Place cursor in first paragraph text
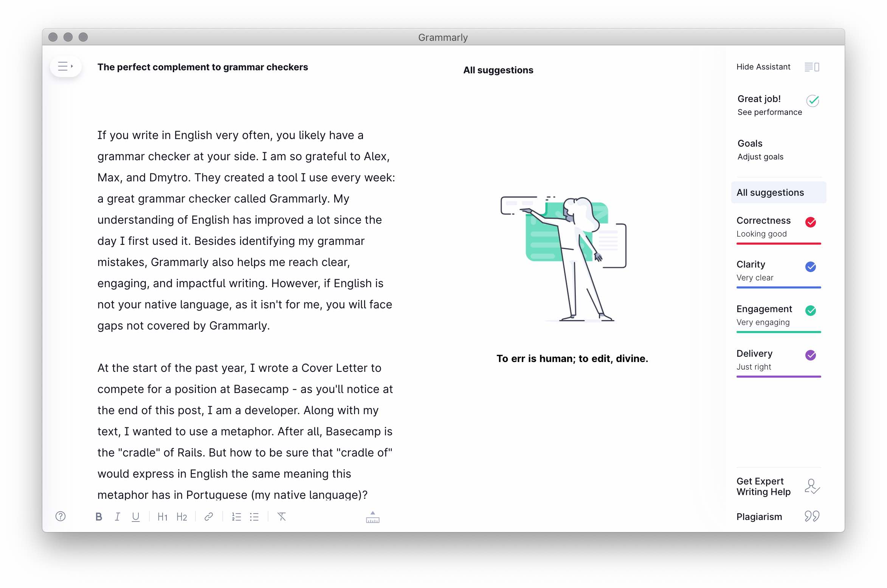887x588 pixels. coord(246,230)
